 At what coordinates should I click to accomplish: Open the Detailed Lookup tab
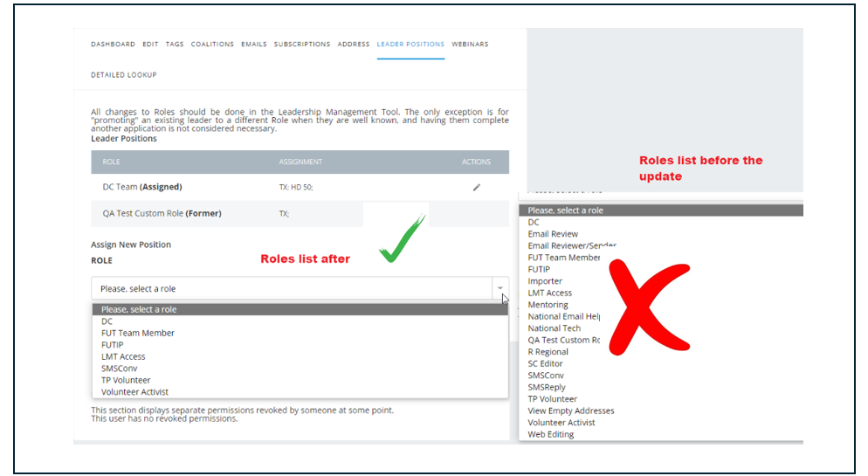124,75
